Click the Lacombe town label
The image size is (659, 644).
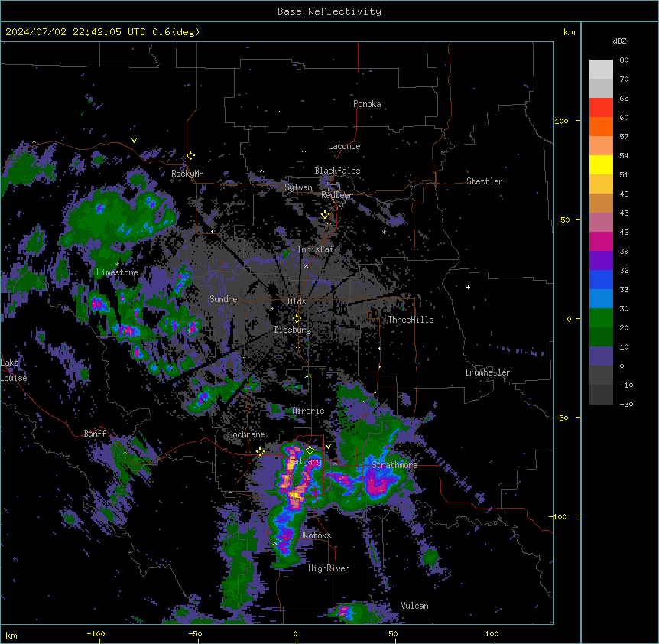pyautogui.click(x=344, y=146)
